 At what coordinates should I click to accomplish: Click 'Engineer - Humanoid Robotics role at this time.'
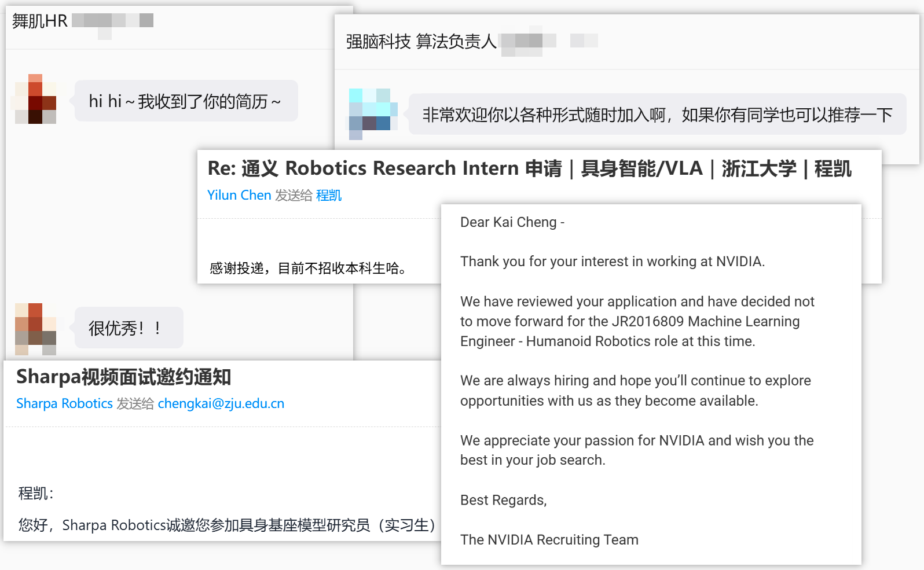[608, 341]
